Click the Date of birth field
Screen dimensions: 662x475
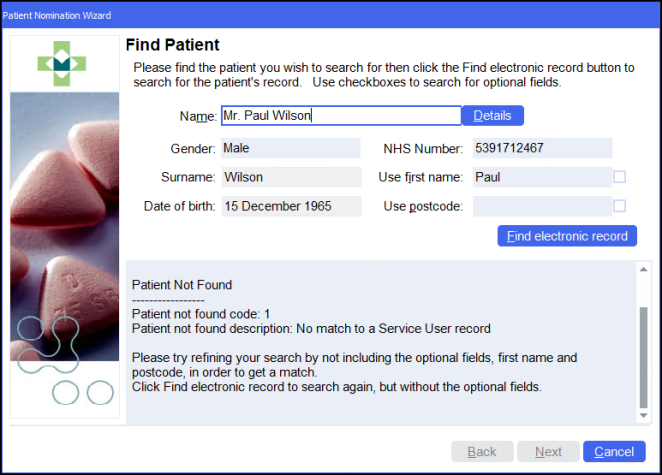click(290, 207)
